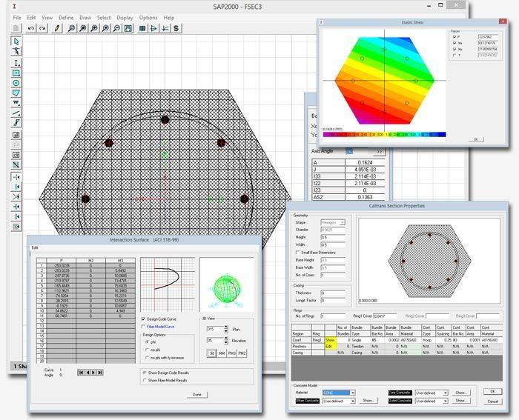The image size is (519, 420).
Task: Click the zoom-out magnifier with minus sign
Action: tap(116, 28)
